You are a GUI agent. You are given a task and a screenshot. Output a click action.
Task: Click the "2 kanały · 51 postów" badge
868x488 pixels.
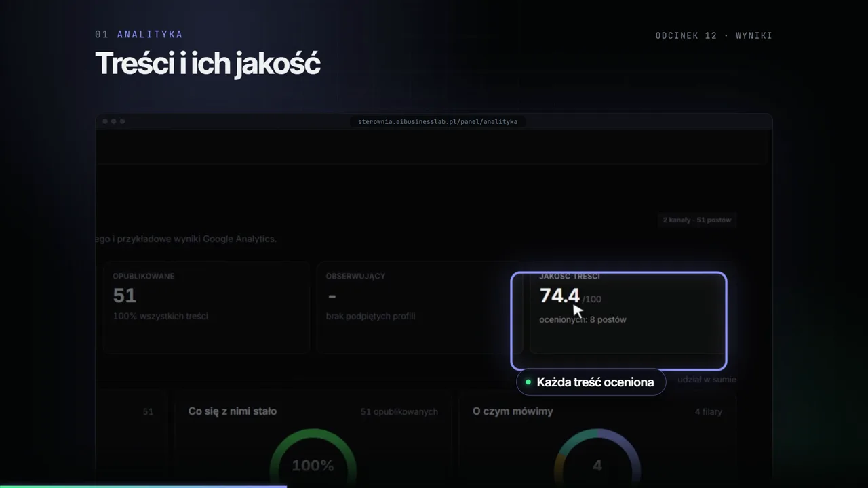(697, 220)
